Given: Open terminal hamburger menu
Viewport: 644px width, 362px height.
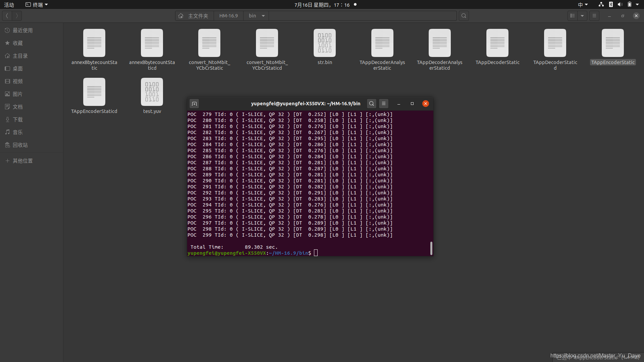Looking at the screenshot, I should click(384, 104).
